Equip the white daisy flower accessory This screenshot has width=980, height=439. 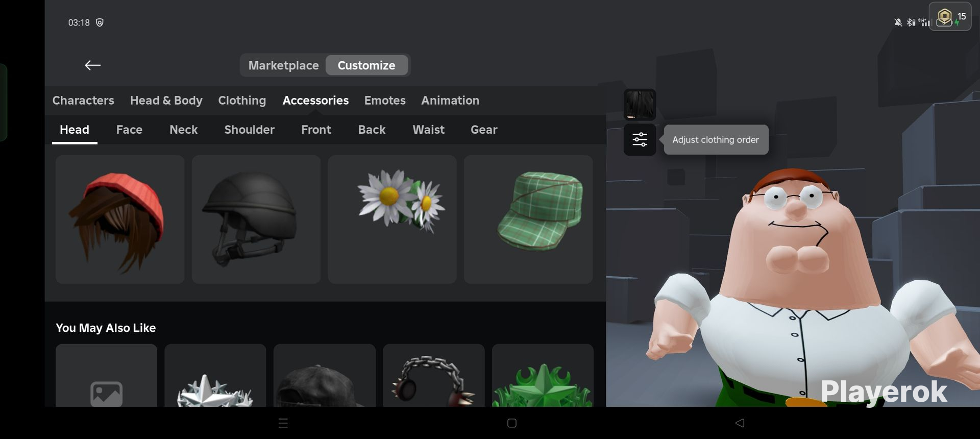tap(392, 219)
